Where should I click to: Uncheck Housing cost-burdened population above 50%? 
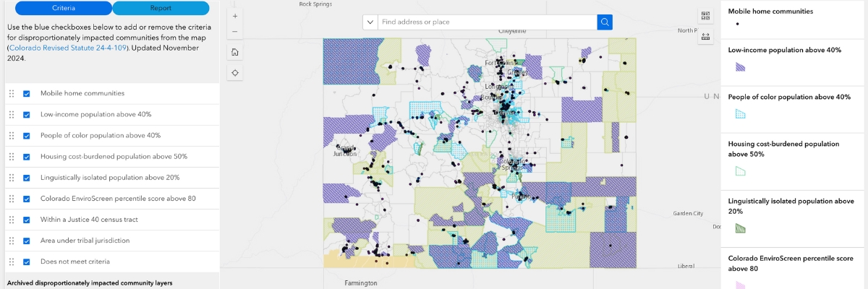point(27,156)
